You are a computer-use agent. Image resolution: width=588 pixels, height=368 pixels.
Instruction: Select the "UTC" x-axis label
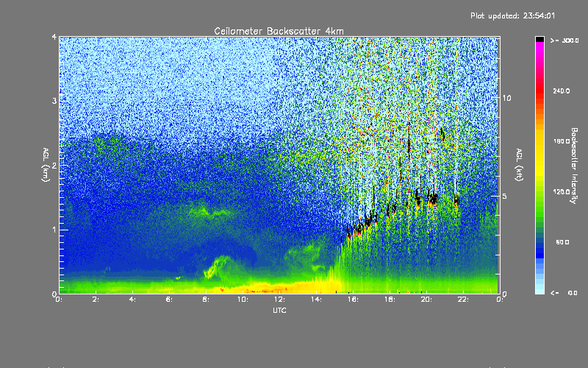tap(279, 310)
